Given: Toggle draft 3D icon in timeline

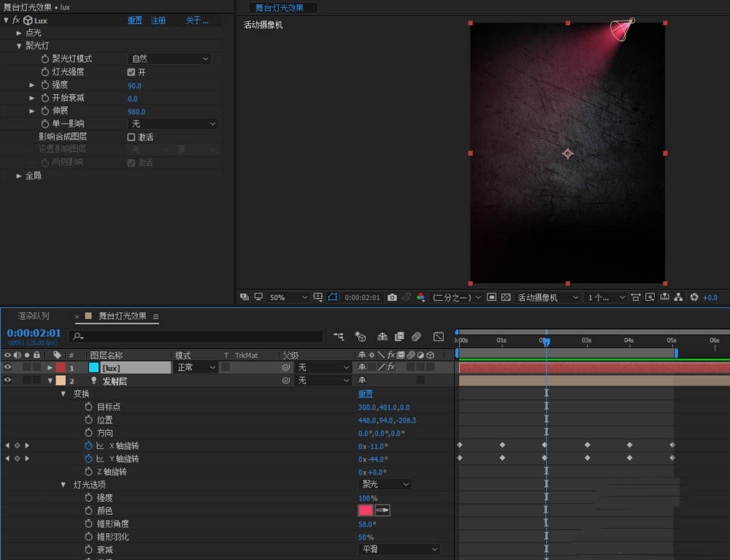Looking at the screenshot, I should point(361,336).
